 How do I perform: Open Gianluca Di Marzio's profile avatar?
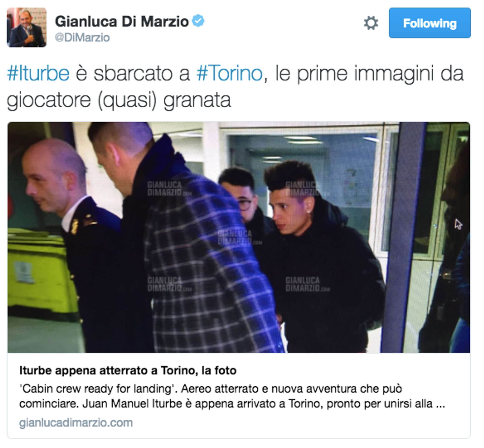coord(26,27)
